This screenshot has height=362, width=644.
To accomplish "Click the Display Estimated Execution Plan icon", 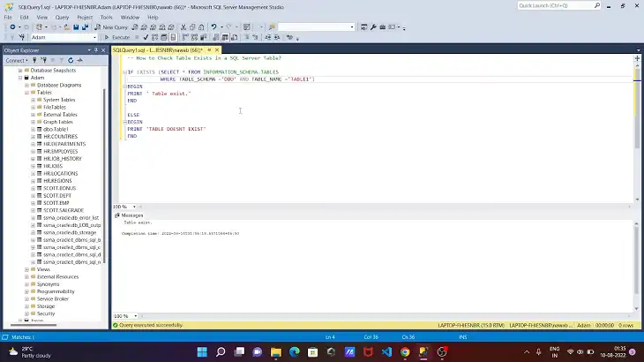I will pos(155,37).
